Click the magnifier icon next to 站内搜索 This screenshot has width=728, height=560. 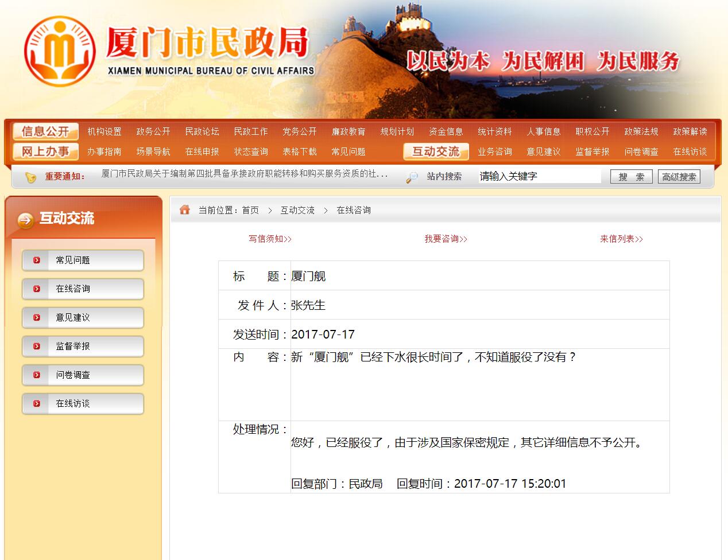(x=411, y=176)
